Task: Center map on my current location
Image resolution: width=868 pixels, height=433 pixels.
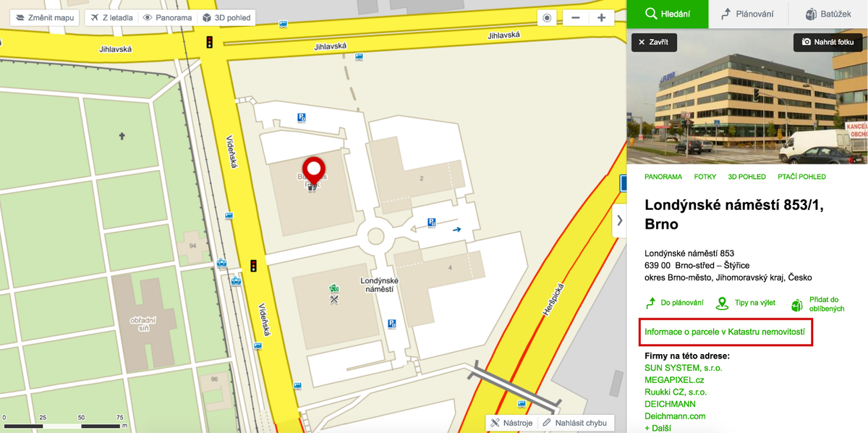Action: click(547, 18)
